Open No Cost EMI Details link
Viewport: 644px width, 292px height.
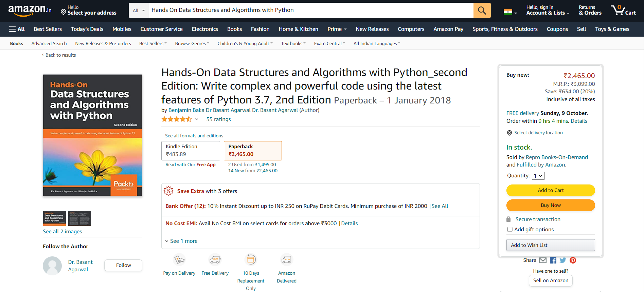tap(350, 223)
